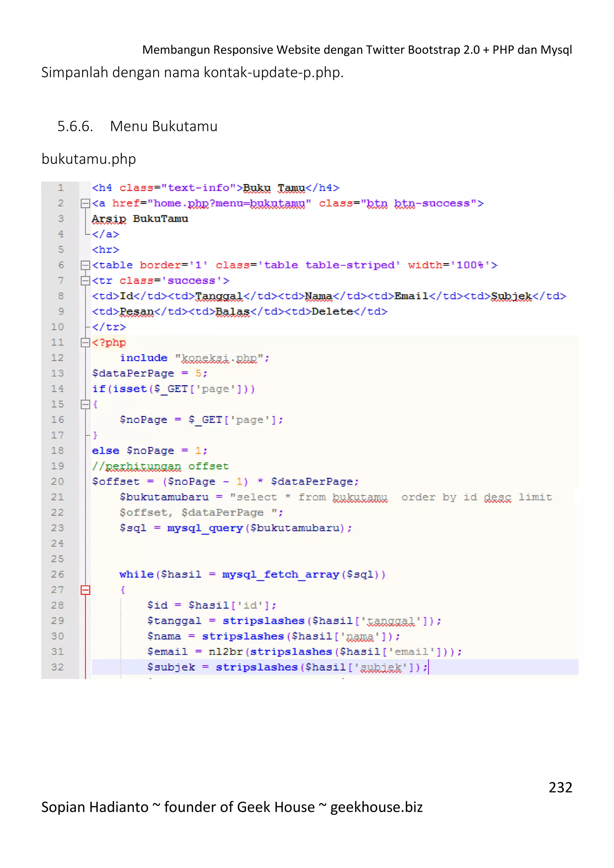The image size is (614, 868).
Task: Click the 'Delete' cell text on line 9
Action: pyautogui.click(x=332, y=312)
